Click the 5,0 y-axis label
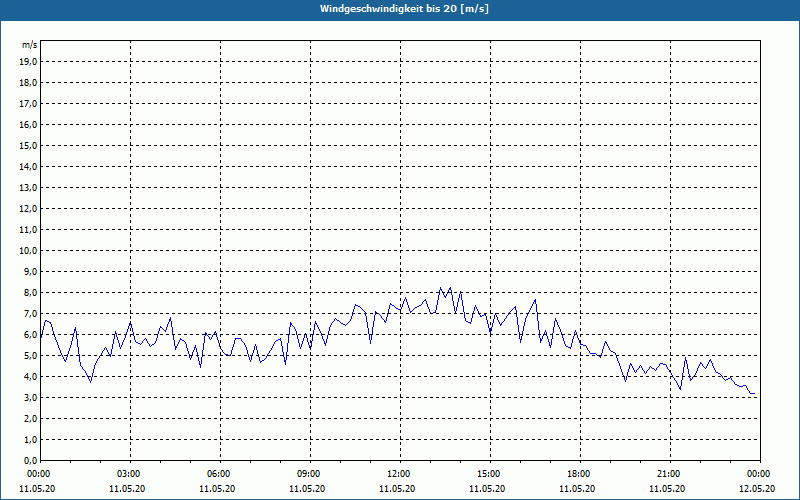Image resolution: width=800 pixels, height=500 pixels. 31,356
